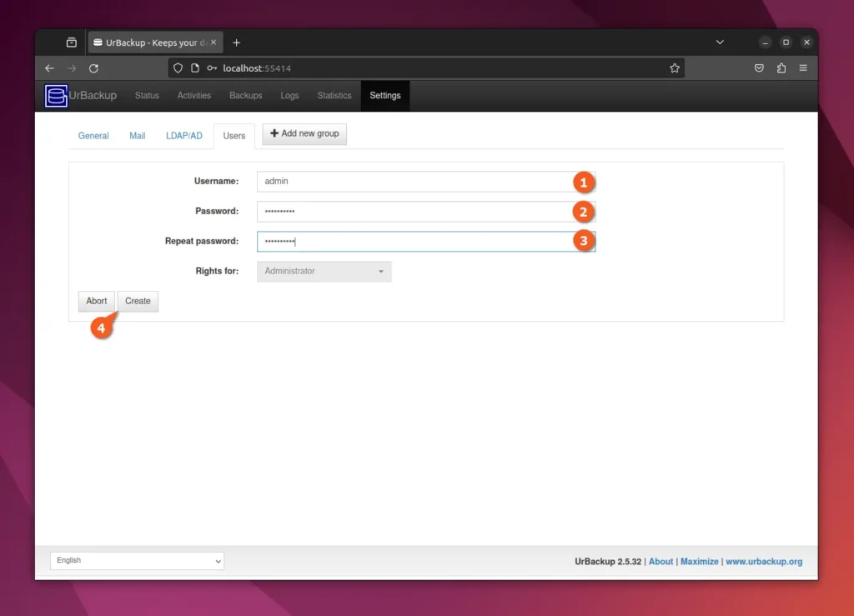
Task: Bookmark the page with the star icon
Action: tap(675, 68)
